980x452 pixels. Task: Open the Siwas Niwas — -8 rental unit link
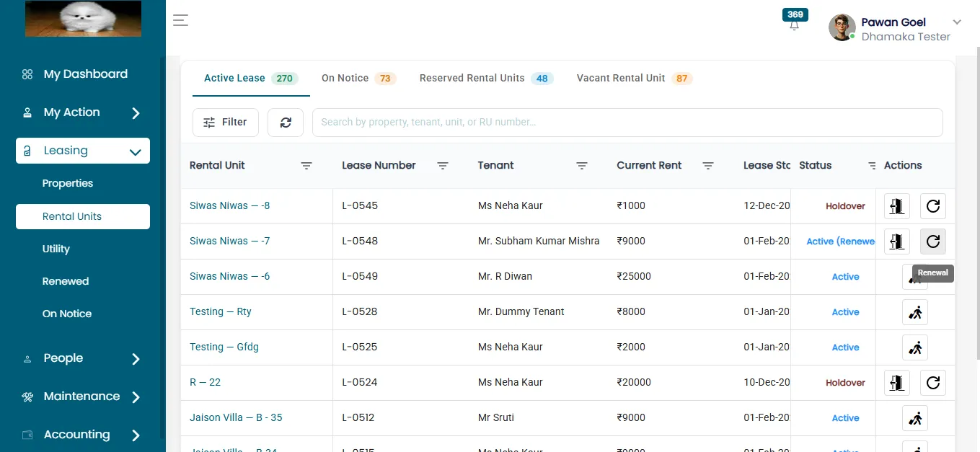230,206
